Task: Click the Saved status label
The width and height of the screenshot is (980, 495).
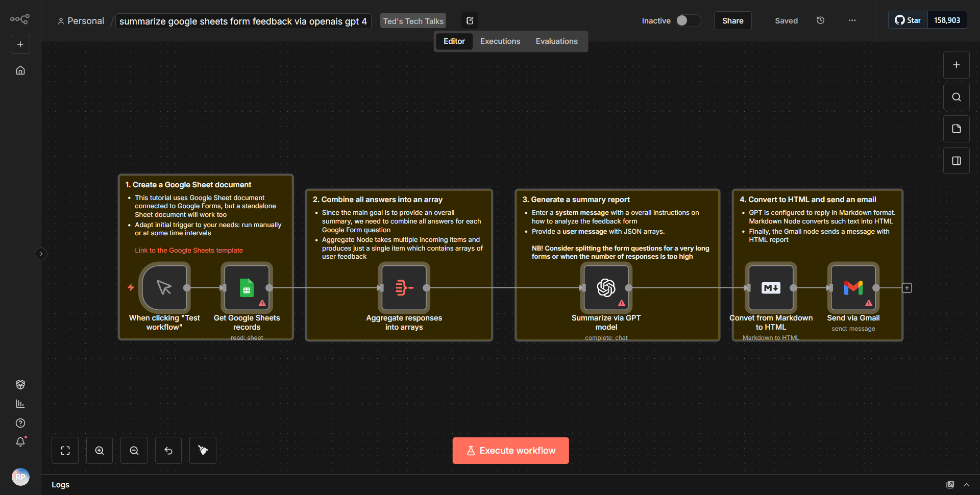Action: (786, 21)
